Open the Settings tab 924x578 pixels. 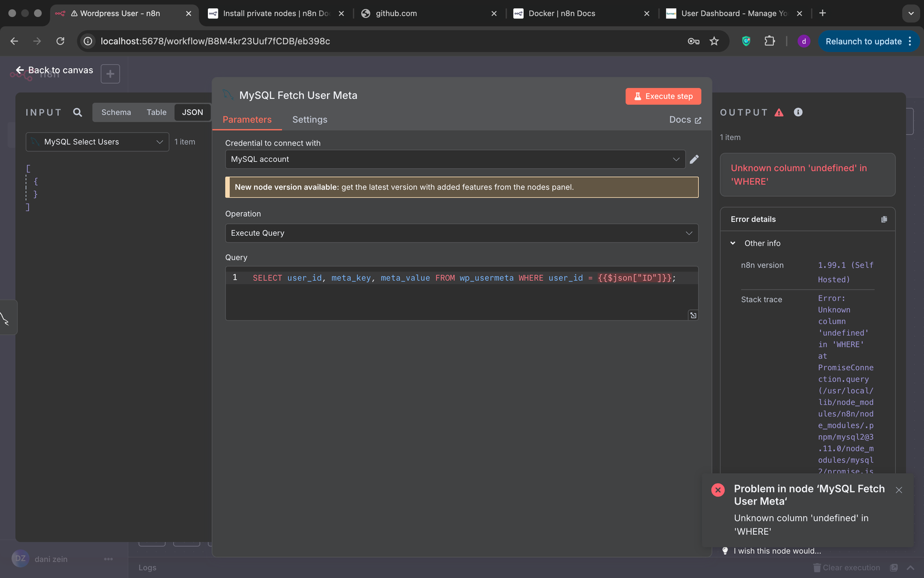pos(310,120)
